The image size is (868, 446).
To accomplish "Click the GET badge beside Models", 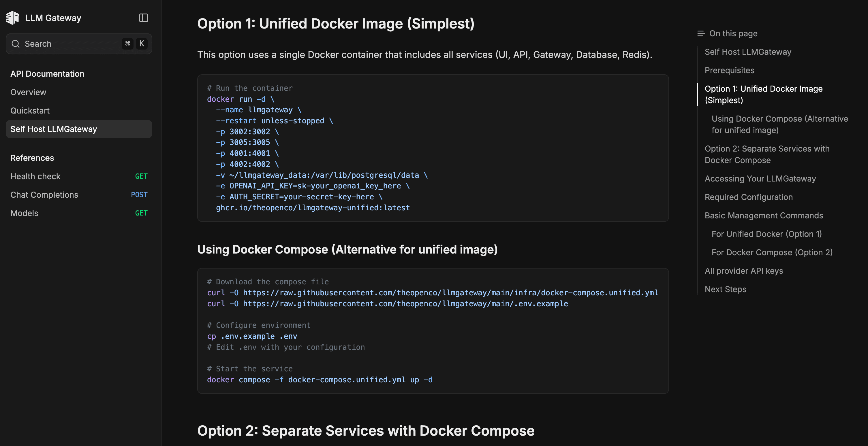I will 141,213.
